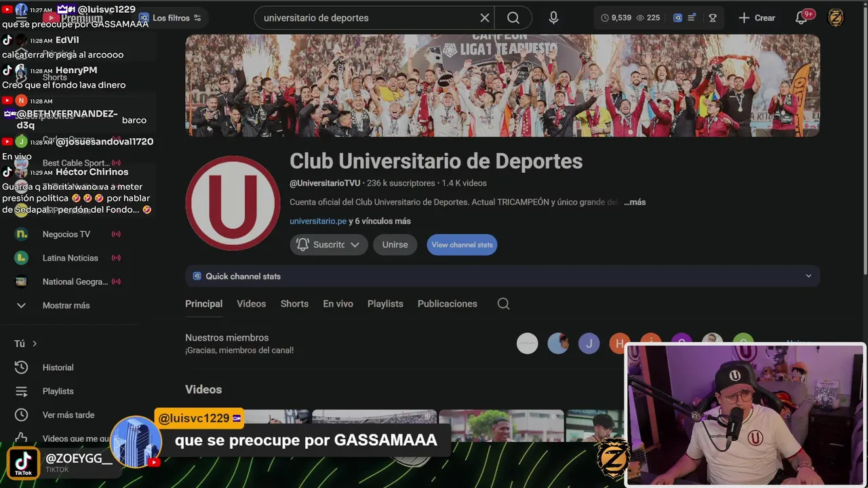Click the Ver más tarde clock icon

[x=21, y=415]
